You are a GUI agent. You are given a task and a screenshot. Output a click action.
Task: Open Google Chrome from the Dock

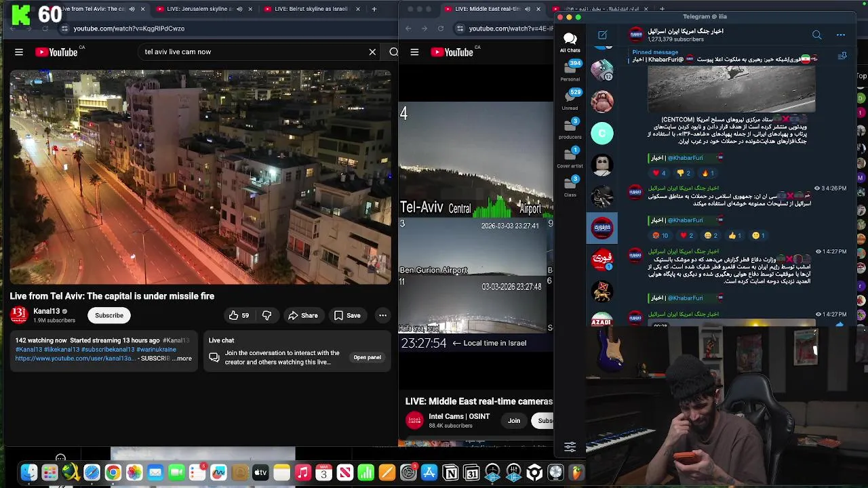point(113,472)
